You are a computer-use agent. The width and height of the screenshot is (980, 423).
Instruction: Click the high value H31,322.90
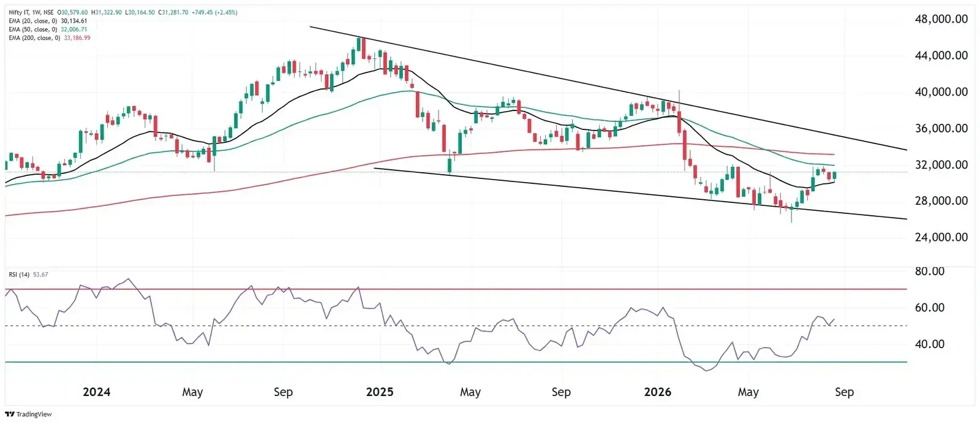pos(107,12)
